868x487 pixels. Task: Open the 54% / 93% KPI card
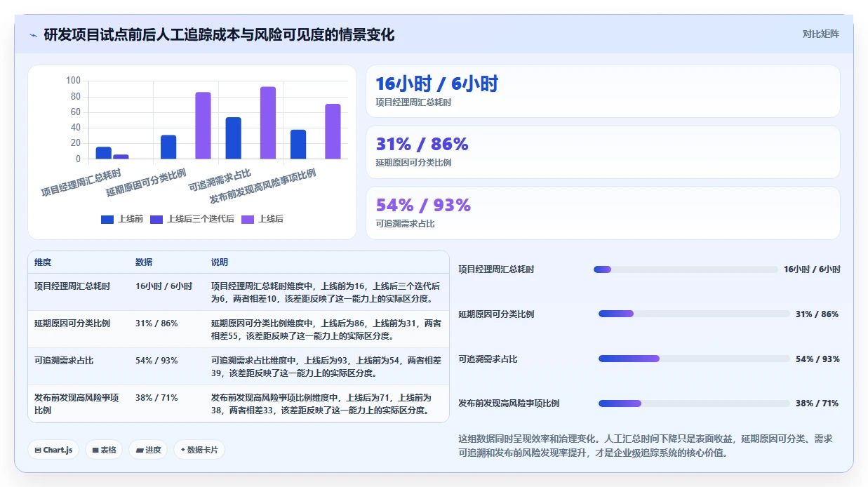[603, 213]
